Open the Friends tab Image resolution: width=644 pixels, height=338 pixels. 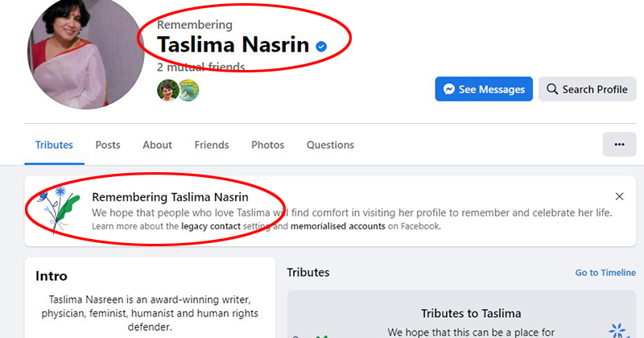212,145
